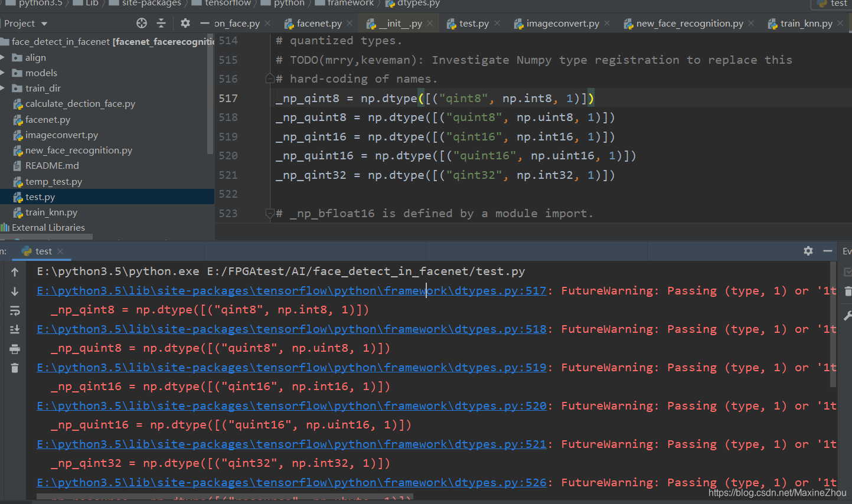Screen dimensions: 852x504
Task: Open Project panel settings gear
Action: (185, 23)
